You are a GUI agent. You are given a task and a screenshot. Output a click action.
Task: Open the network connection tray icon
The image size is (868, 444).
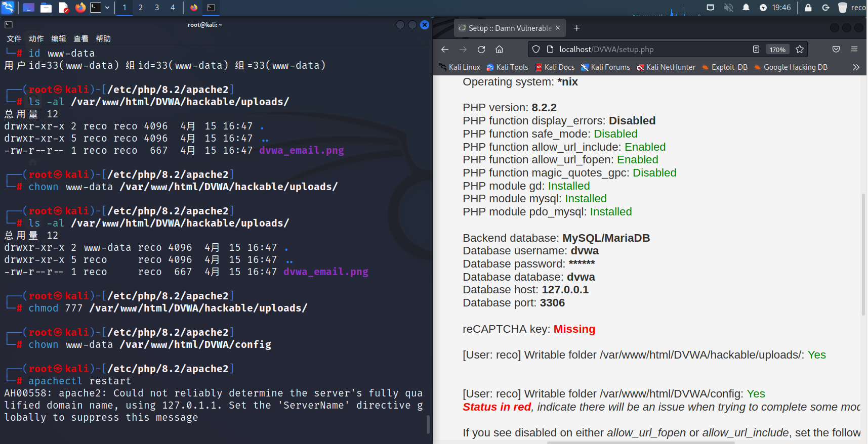pos(711,8)
